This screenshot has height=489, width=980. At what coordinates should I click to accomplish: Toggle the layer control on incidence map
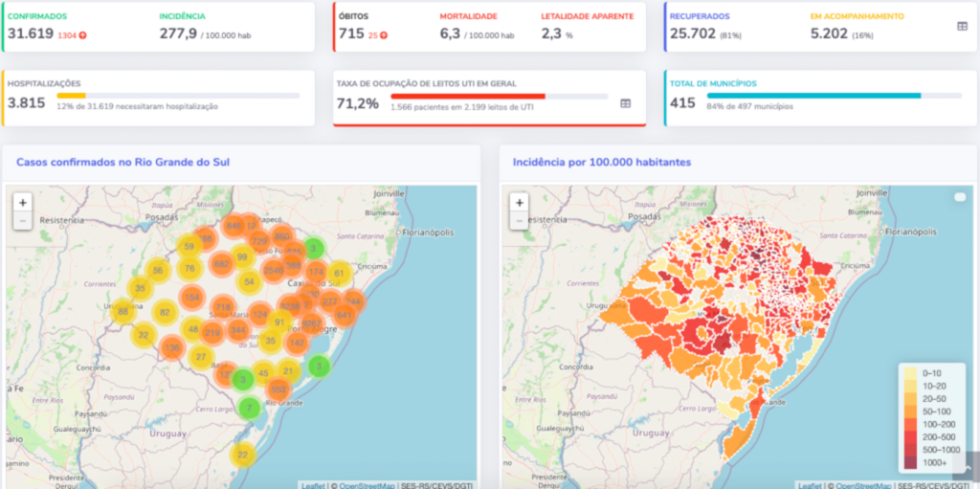coord(960,197)
